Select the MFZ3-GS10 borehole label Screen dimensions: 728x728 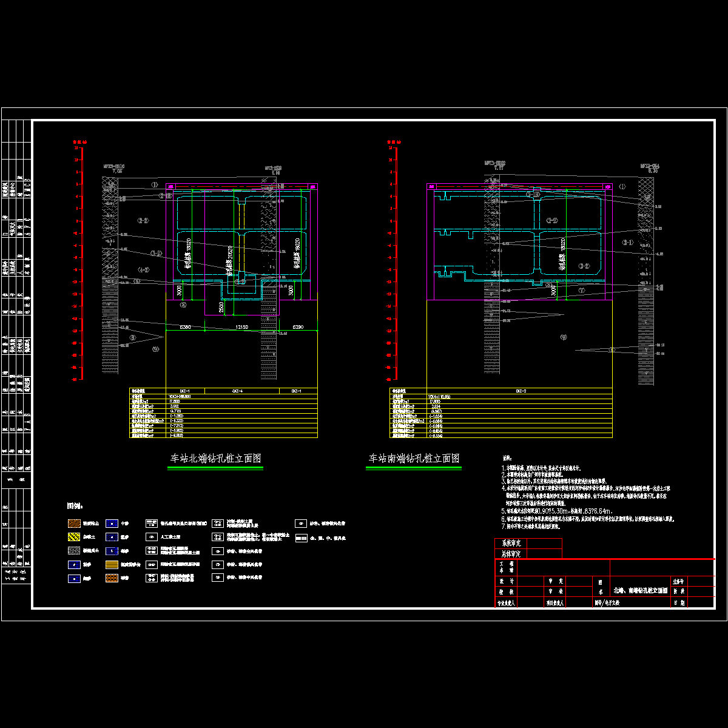pyautogui.click(x=113, y=166)
